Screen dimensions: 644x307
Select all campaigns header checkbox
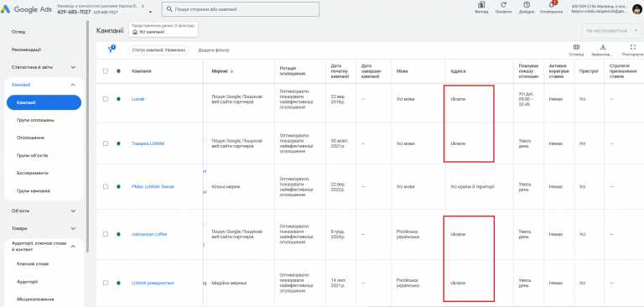click(x=106, y=71)
